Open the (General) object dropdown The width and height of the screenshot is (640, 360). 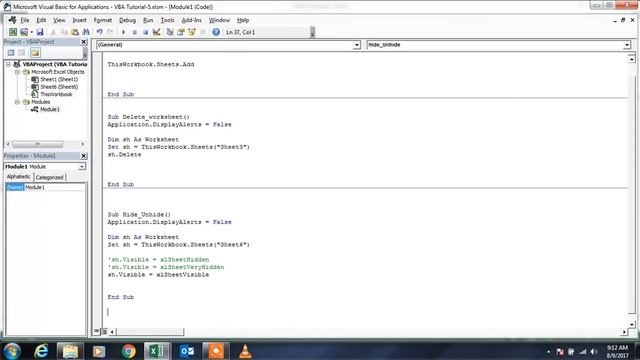click(x=356, y=45)
